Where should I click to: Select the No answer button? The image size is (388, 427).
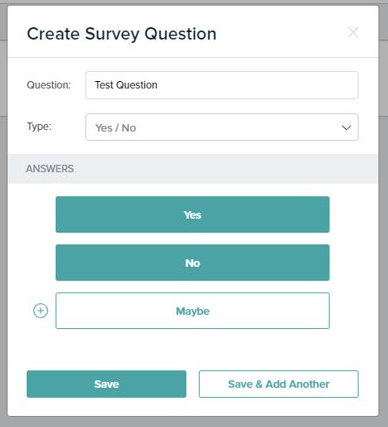193,263
